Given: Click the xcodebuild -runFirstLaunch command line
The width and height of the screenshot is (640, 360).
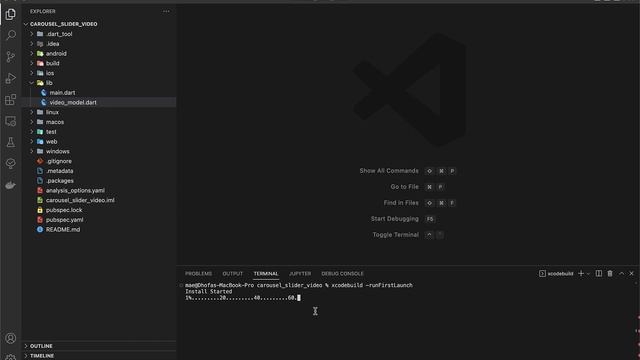Looking at the screenshot, I should [x=299, y=285].
